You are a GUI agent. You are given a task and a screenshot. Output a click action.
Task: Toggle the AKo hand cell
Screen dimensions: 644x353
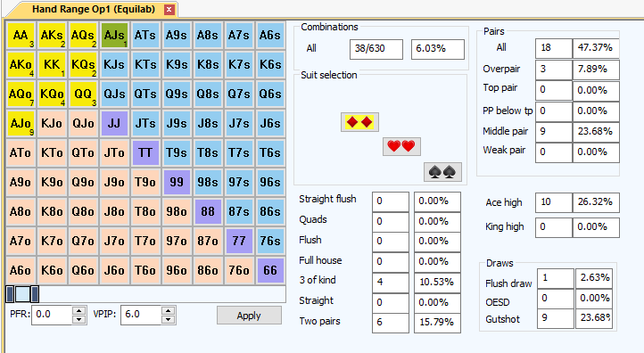tap(21, 65)
